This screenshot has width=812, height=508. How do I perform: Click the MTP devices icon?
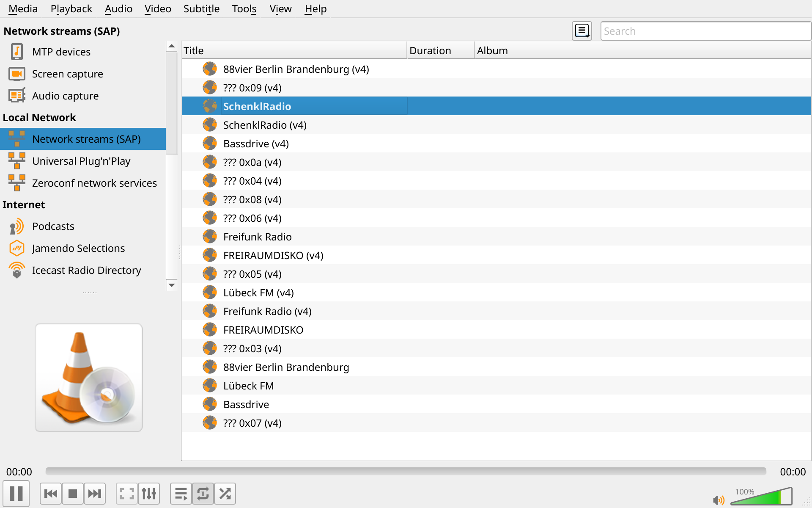[x=17, y=52]
